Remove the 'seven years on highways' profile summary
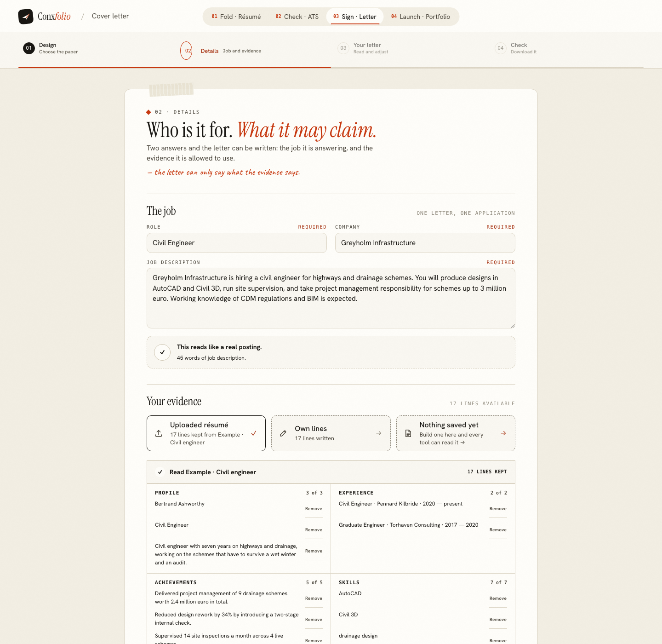This screenshot has width=662, height=644. pos(314,551)
